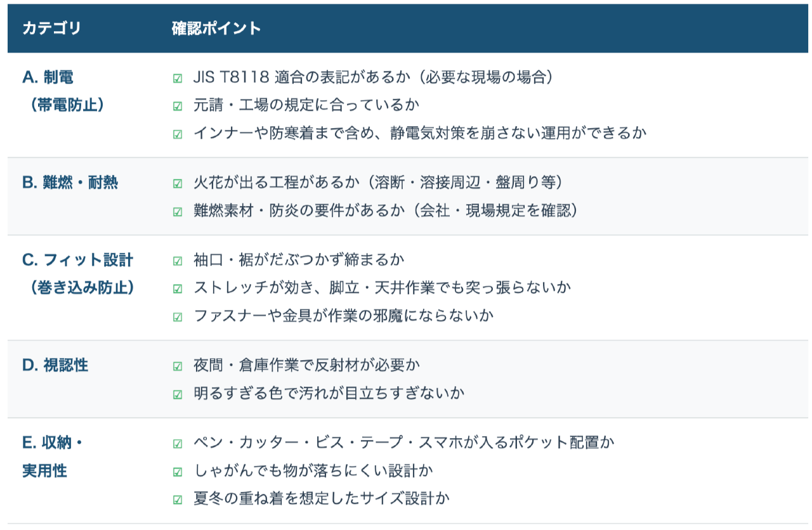Click the カテゴリ column header
The height and width of the screenshot is (530, 812).
tap(51, 29)
